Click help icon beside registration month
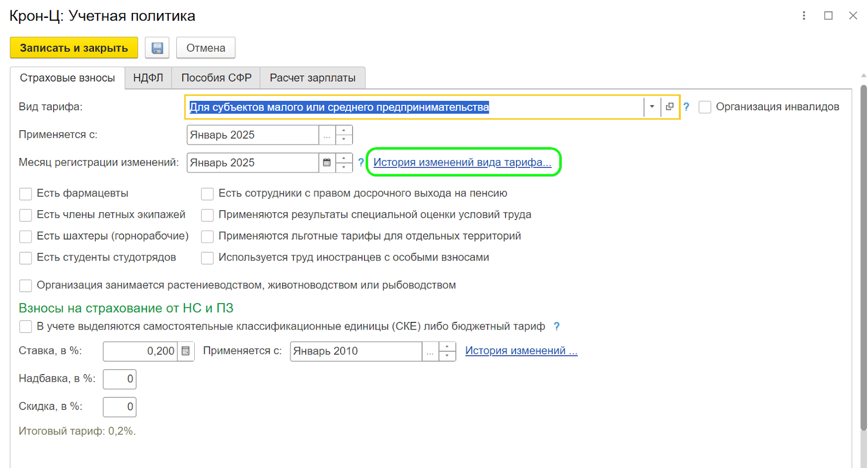The height and width of the screenshot is (468, 868). (x=361, y=162)
